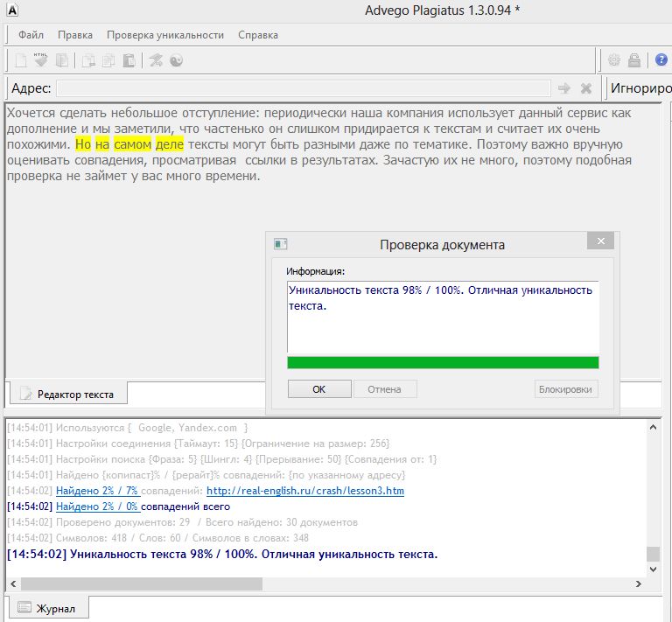Viewport: 672px width, 622px height.
Task: Switch to the Редактор текста tab
Action: click(68, 394)
